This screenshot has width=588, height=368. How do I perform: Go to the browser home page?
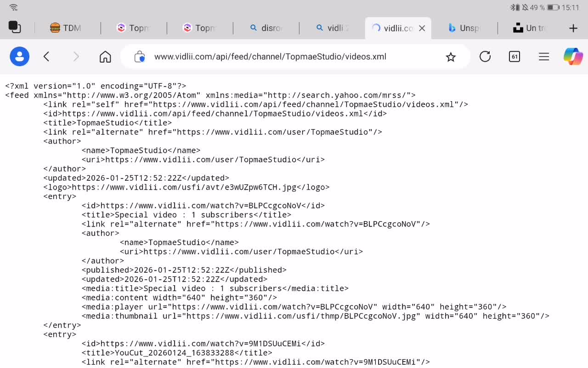tap(105, 57)
